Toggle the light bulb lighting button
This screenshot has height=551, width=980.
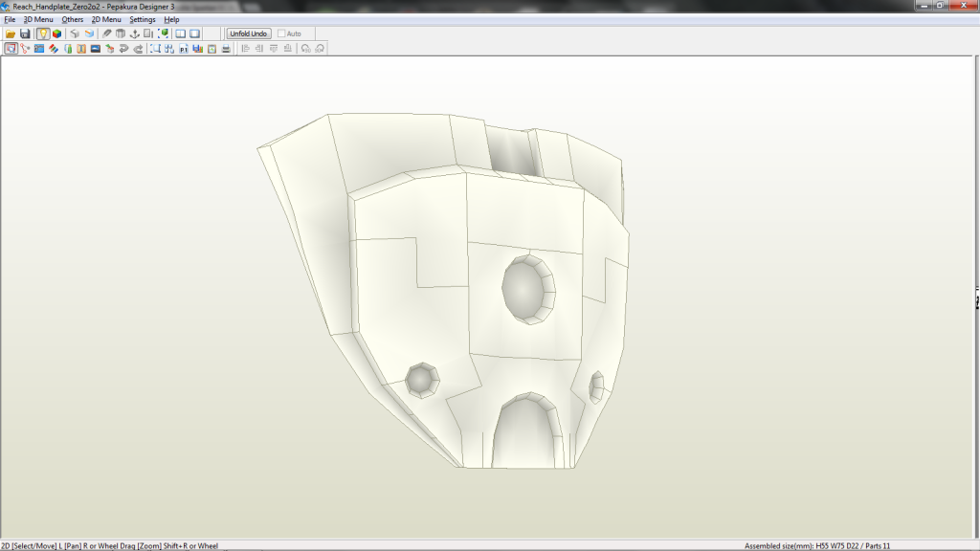[x=42, y=33]
